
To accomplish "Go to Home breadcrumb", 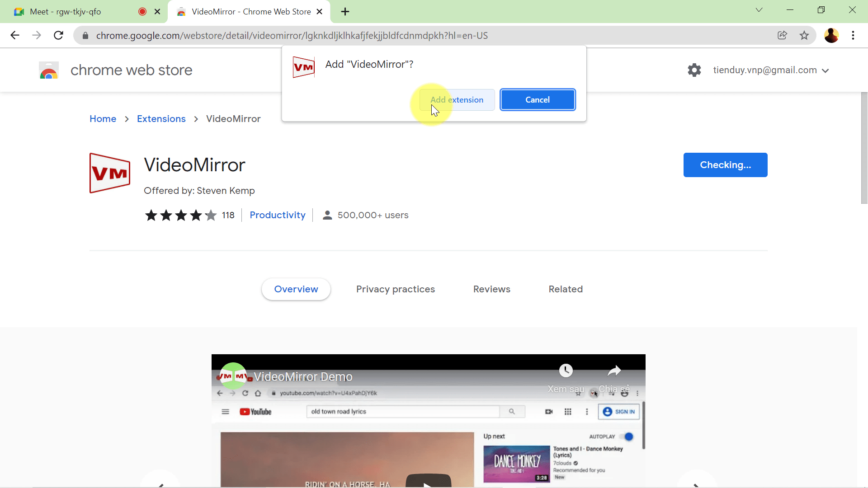I will (x=103, y=119).
